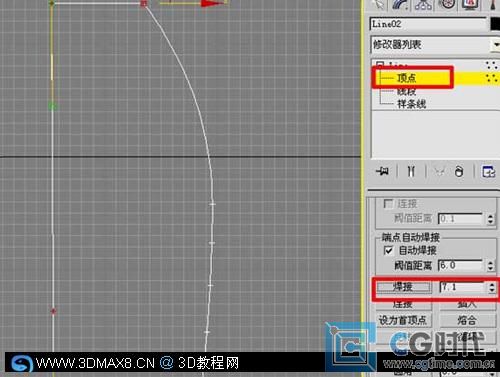The width and height of the screenshot is (500, 377).
Task: Click the weld threshold field showing 7.1
Action: pos(462,287)
